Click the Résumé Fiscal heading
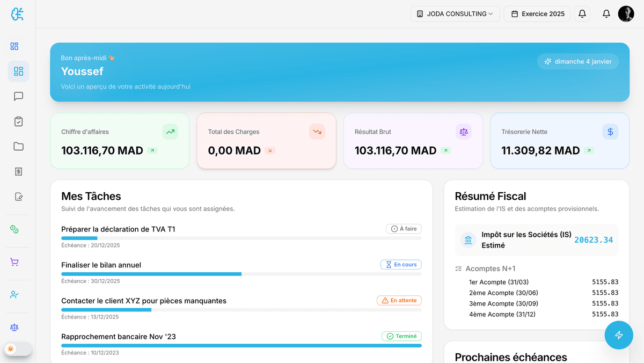Screen dimensions: 644x363 (491, 197)
